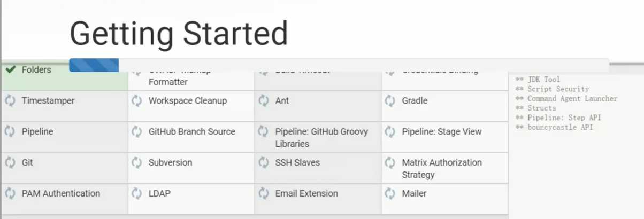The image size is (644, 219).
Task: Click the refresh icon beside Workspace Cleanup
Action: point(137,100)
